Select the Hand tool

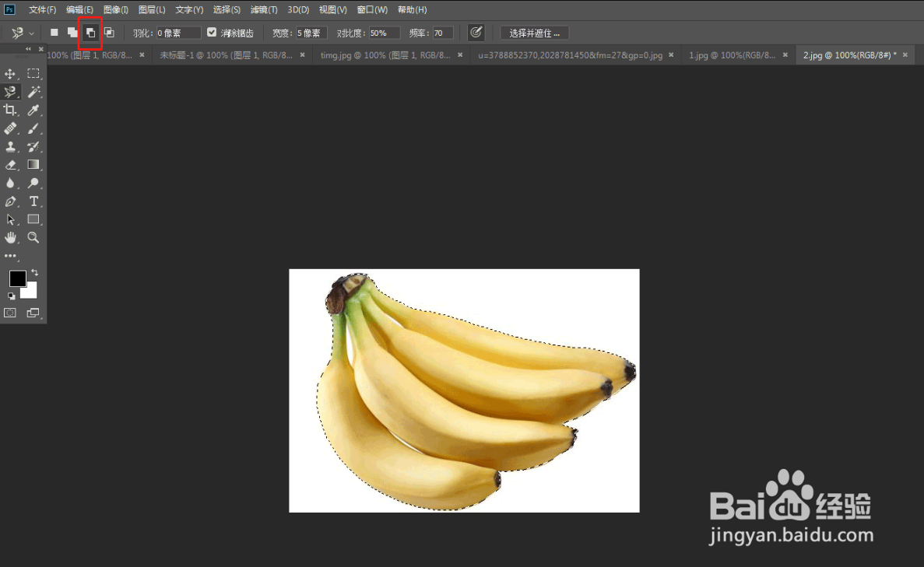click(11, 238)
